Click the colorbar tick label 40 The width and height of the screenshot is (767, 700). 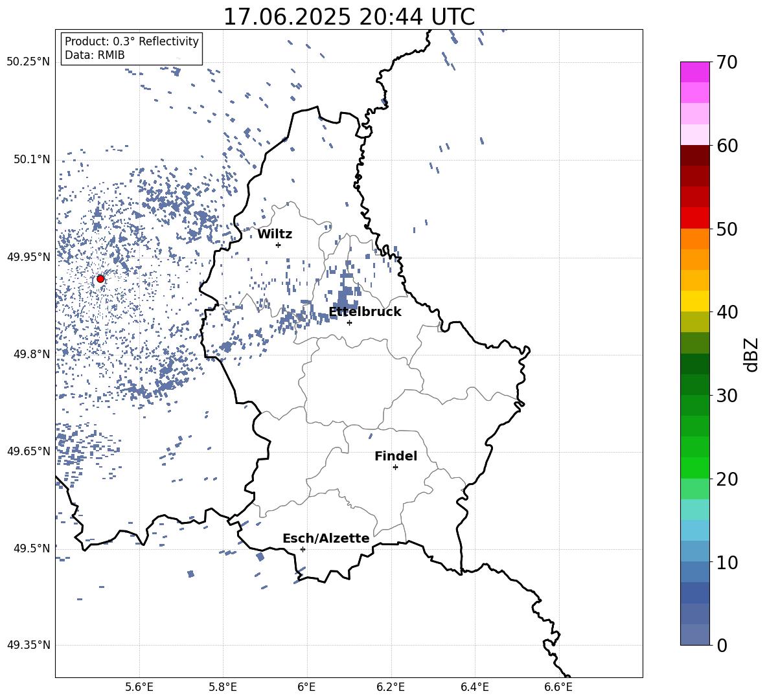coord(727,312)
